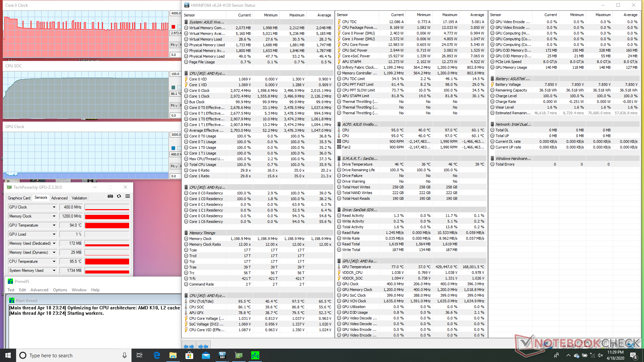
Task: Click Fit y button on Core 0 Clock graph
Action: [174, 45]
